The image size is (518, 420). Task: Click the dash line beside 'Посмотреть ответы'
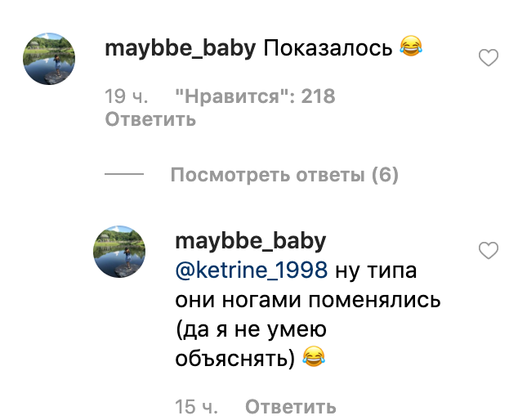[x=124, y=175]
